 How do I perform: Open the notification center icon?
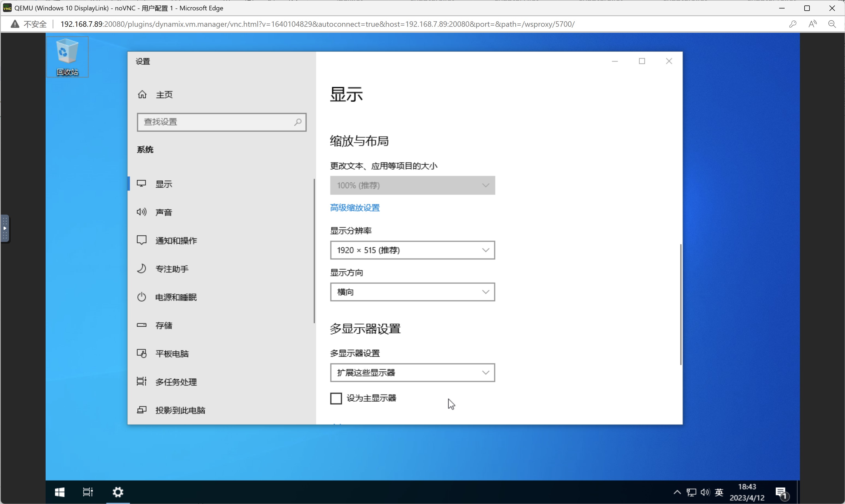point(781,493)
